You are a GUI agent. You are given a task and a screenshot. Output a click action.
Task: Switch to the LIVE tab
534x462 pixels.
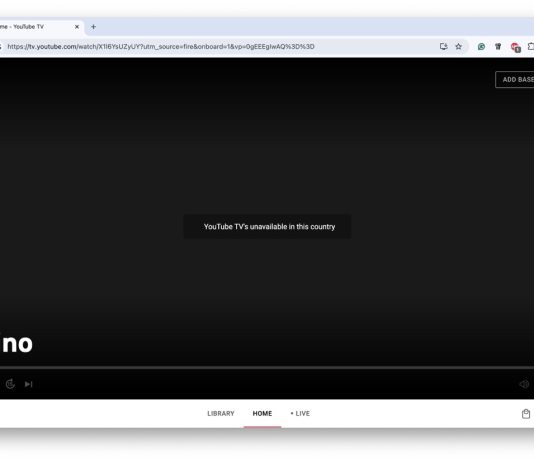[300, 413]
